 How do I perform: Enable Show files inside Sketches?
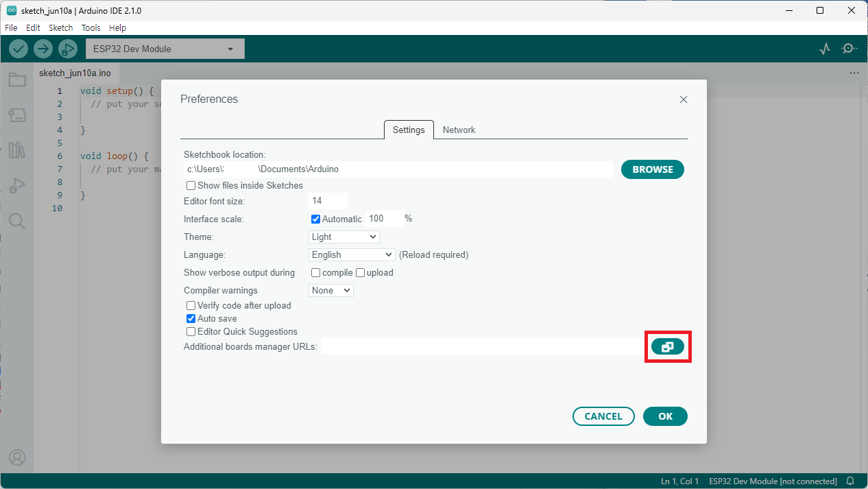tap(191, 186)
